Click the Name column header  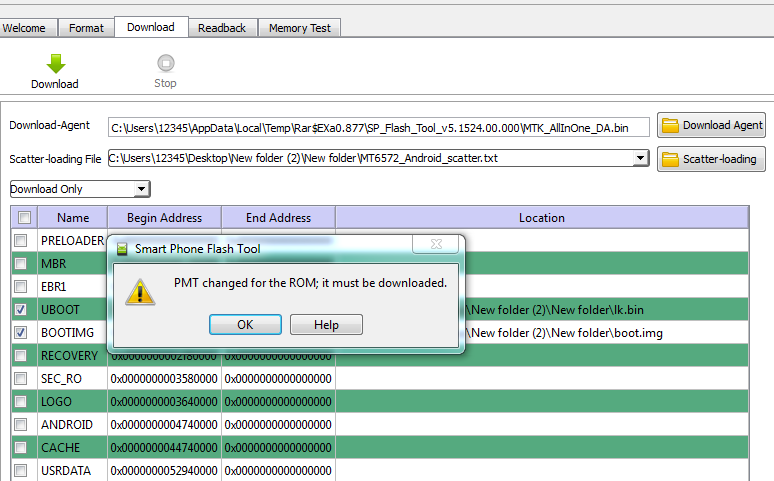click(73, 217)
